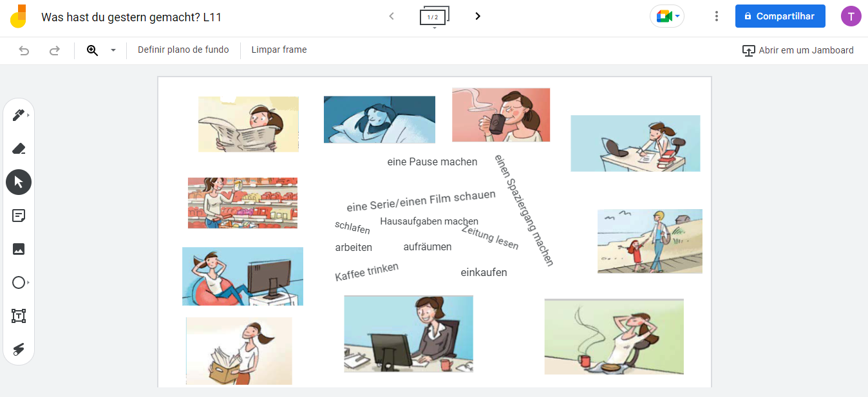Select the text 'Zeitung lesen'
Image resolution: width=868 pixels, height=397 pixels.
490,236
